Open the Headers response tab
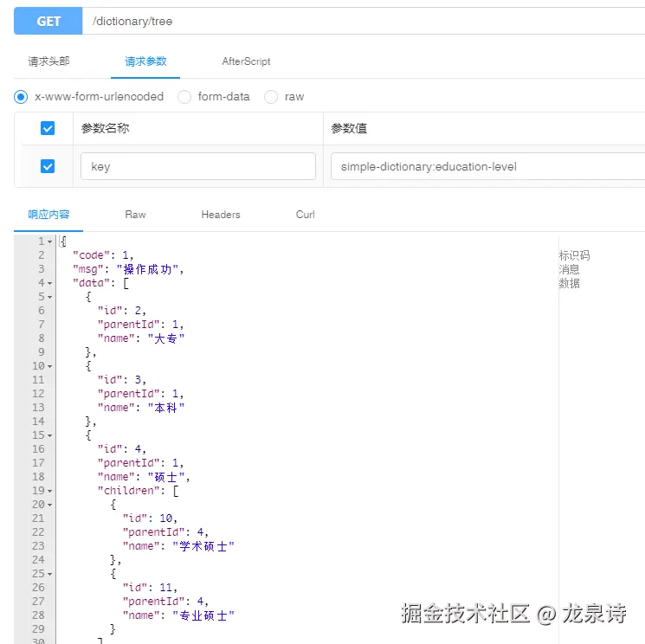This screenshot has height=644, width=645. pos(221,215)
